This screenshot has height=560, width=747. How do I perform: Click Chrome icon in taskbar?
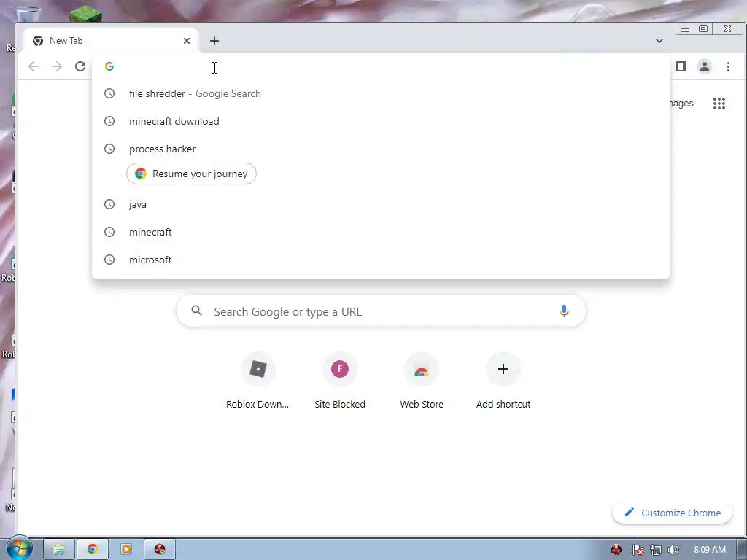pyautogui.click(x=93, y=550)
